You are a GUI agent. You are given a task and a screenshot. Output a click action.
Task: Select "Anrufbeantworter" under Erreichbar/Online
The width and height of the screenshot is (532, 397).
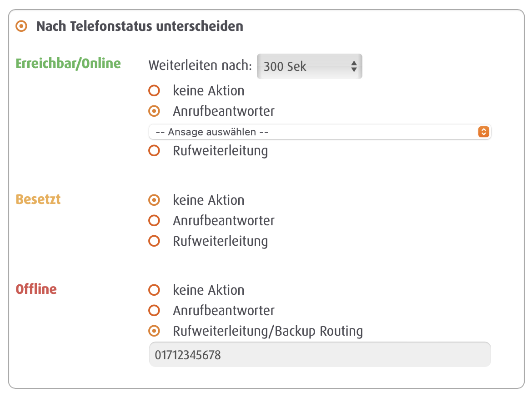click(x=155, y=111)
